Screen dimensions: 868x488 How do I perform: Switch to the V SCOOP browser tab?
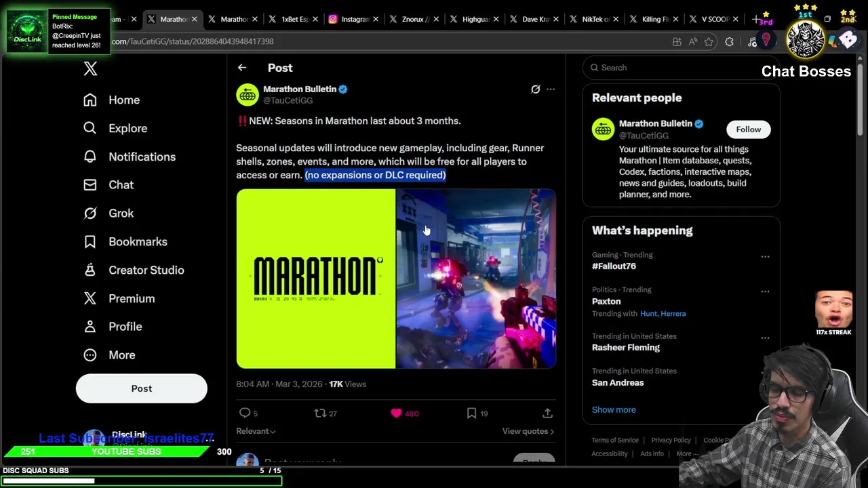715,19
